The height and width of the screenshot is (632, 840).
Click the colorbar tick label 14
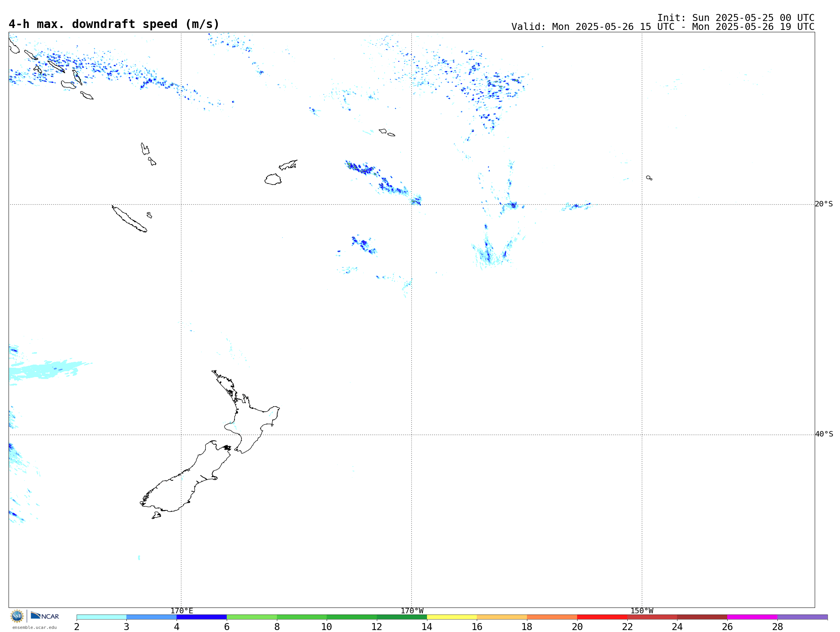point(427,627)
